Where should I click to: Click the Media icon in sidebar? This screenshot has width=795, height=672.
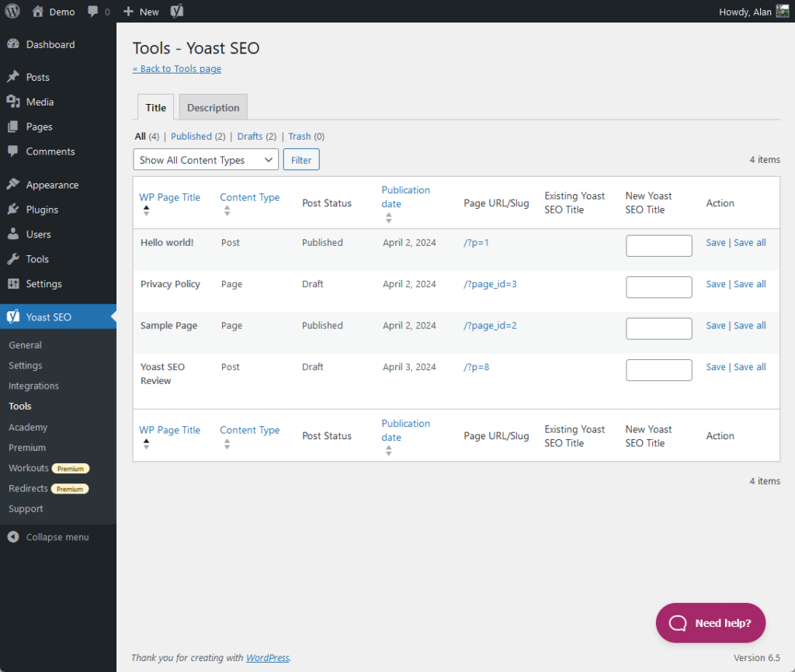tap(13, 102)
